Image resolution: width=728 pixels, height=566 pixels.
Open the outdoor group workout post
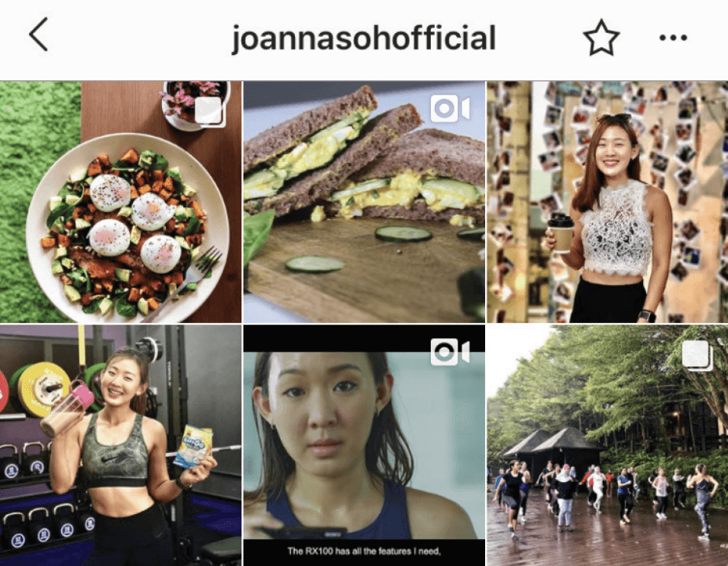click(607, 445)
